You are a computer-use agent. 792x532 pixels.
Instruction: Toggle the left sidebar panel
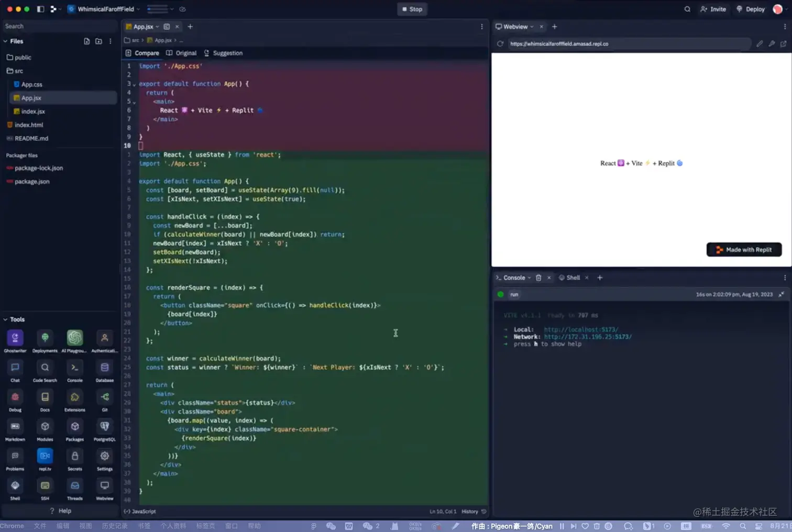[40, 9]
